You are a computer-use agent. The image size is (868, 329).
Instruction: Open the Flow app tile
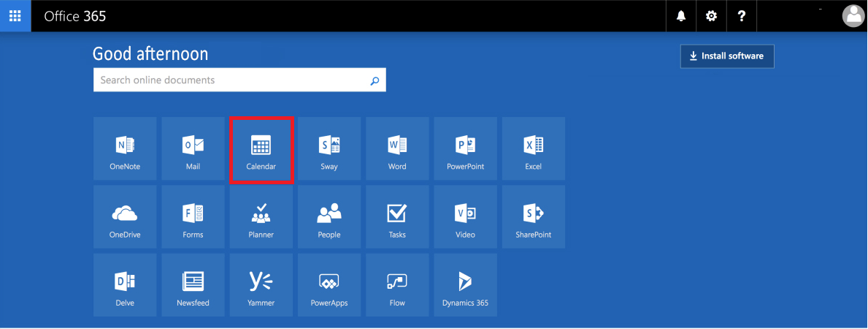coord(397,285)
